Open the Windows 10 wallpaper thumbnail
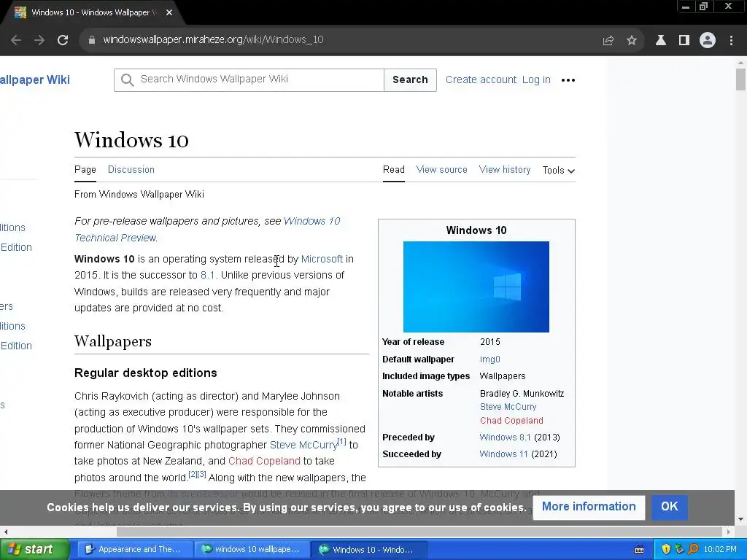The width and height of the screenshot is (747, 560). 476,287
